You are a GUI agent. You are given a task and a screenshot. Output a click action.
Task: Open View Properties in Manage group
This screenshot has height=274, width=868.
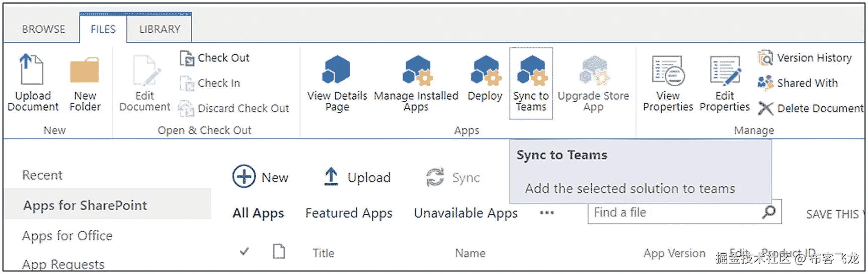click(668, 71)
